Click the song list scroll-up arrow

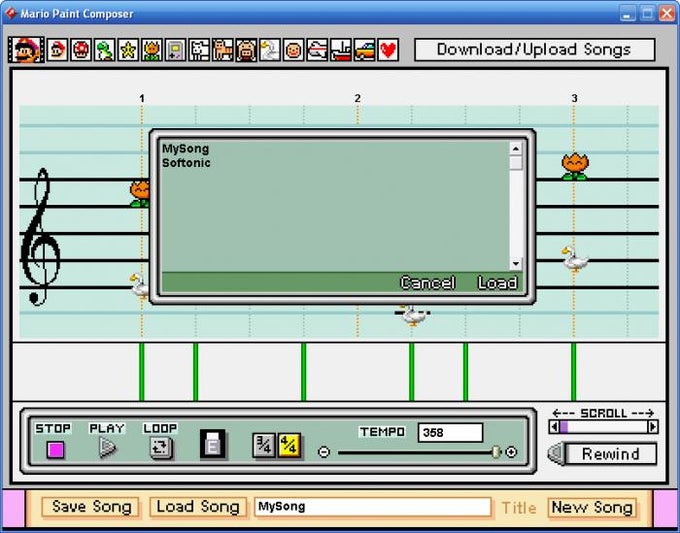pyautogui.click(x=516, y=149)
